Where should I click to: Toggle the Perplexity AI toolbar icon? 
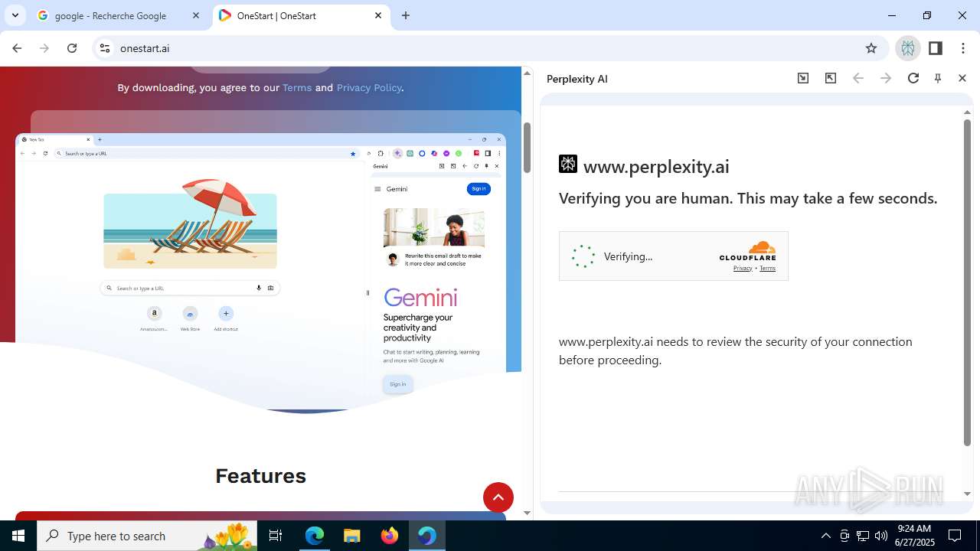(x=908, y=48)
